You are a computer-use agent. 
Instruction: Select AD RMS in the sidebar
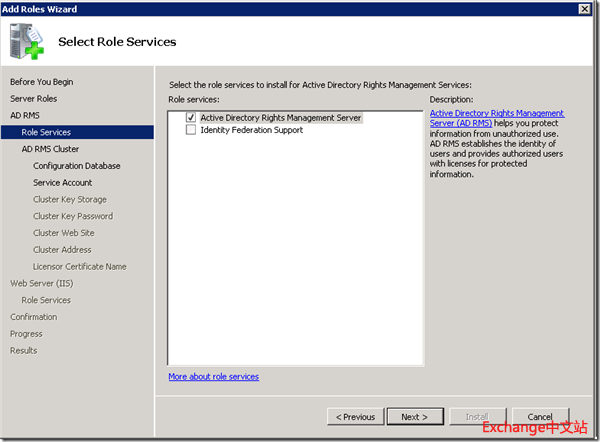tap(25, 115)
